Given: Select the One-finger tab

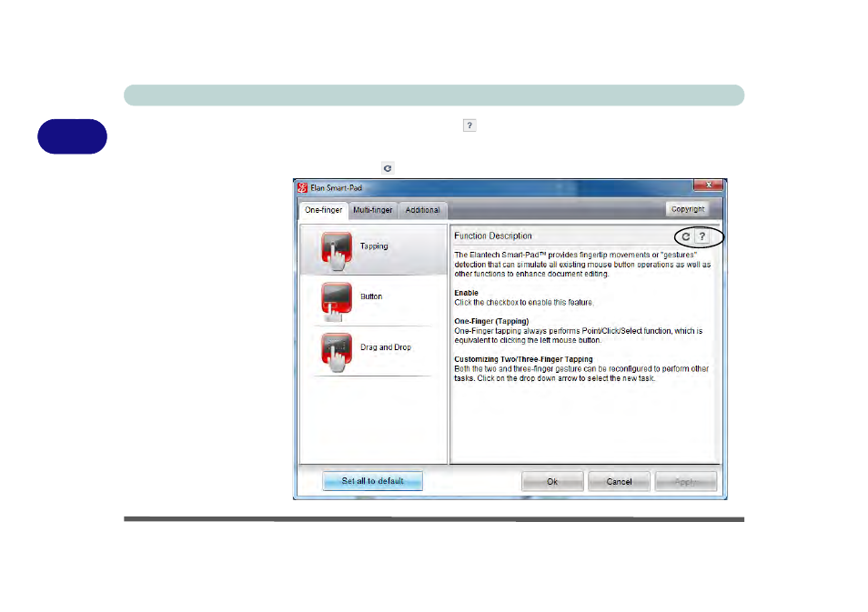Looking at the screenshot, I should [x=323, y=210].
